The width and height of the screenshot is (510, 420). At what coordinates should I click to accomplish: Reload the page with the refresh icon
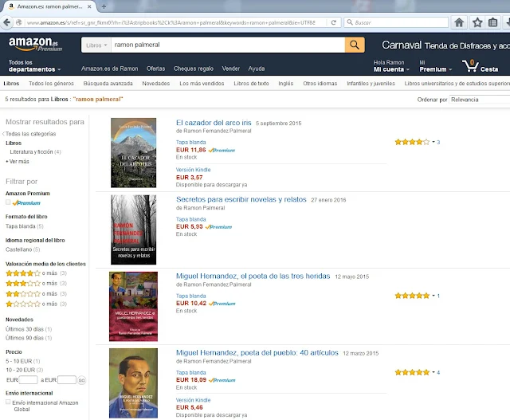[334, 22]
